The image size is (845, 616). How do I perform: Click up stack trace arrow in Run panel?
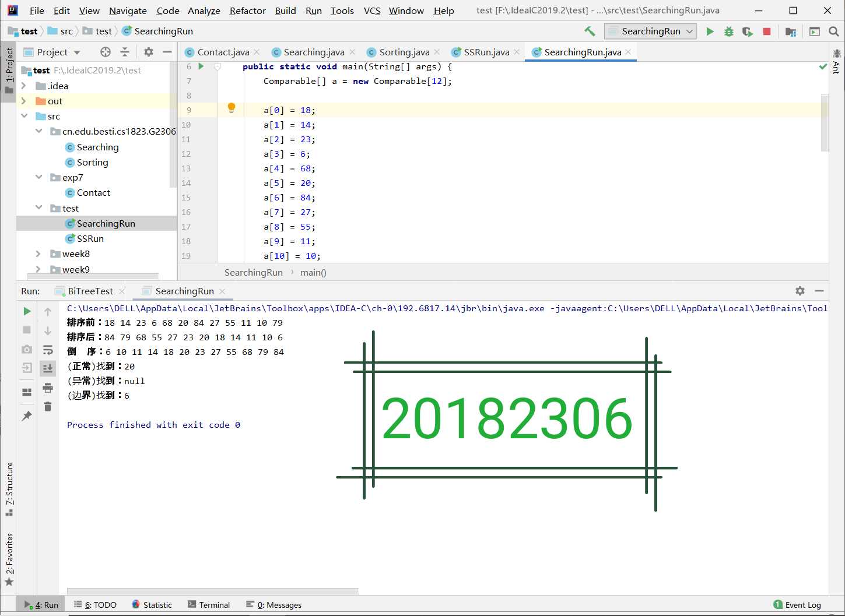[48, 312]
